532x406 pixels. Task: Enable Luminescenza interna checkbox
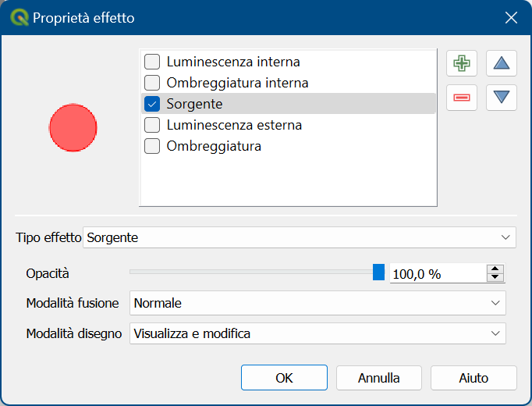tap(152, 62)
